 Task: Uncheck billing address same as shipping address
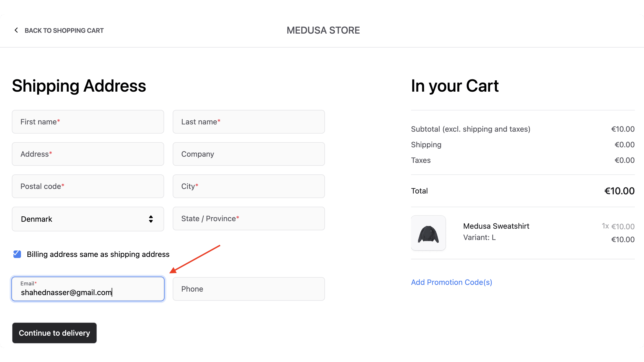coord(17,254)
